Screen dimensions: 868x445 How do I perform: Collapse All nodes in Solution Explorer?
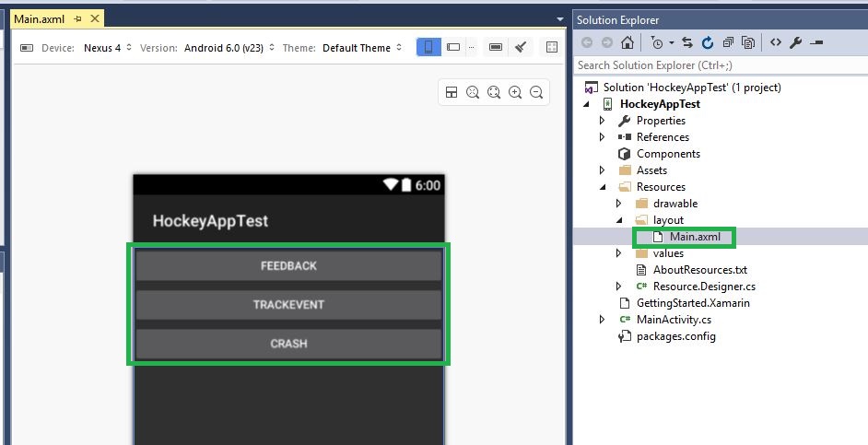coord(728,42)
